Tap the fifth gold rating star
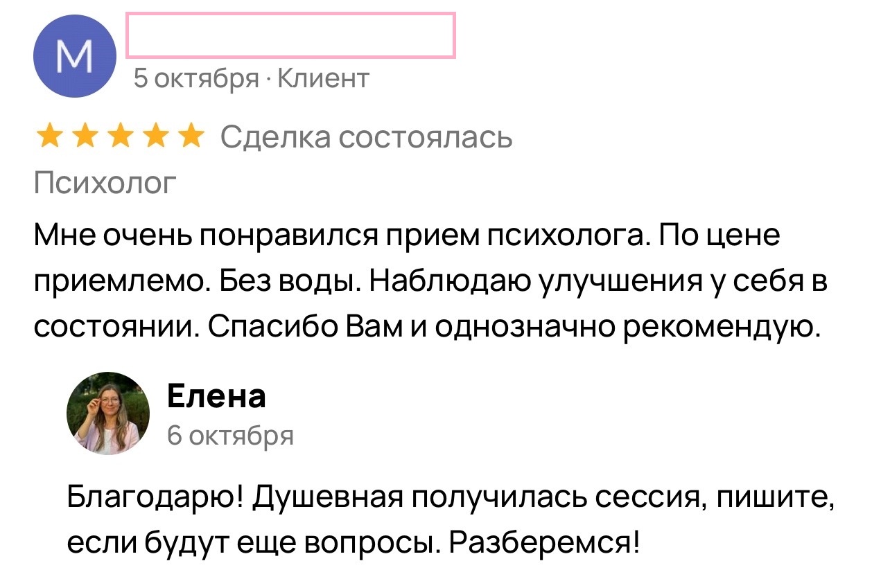890x588 pixels. pos(191,137)
